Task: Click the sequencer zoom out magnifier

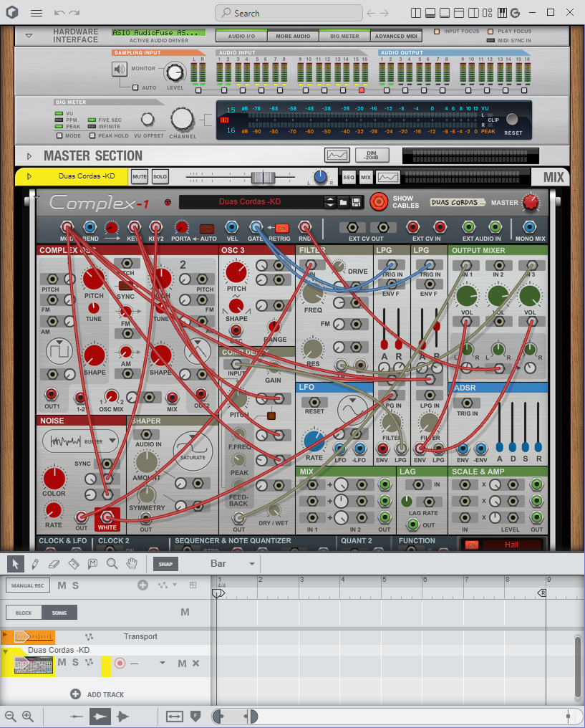Action: [x=11, y=717]
